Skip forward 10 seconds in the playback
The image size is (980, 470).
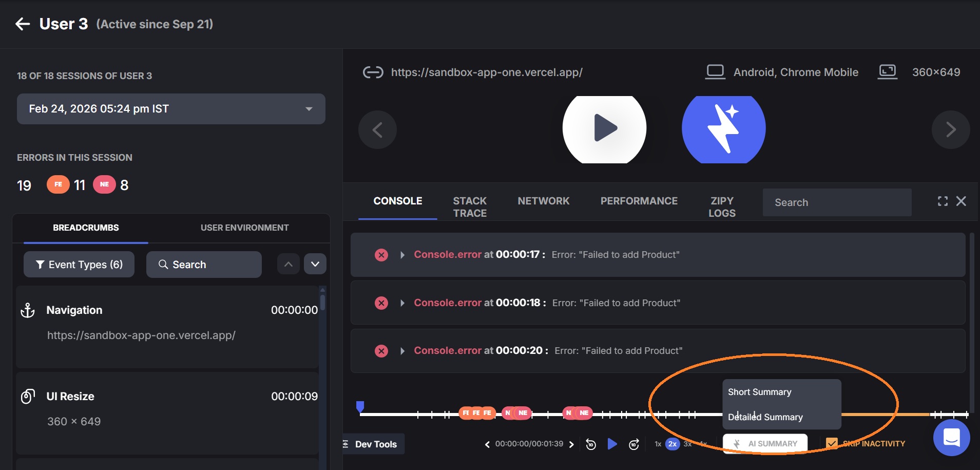[x=634, y=444]
